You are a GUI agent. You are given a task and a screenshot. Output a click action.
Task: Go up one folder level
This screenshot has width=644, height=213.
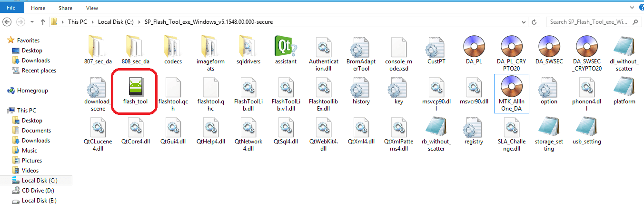pyautogui.click(x=43, y=22)
